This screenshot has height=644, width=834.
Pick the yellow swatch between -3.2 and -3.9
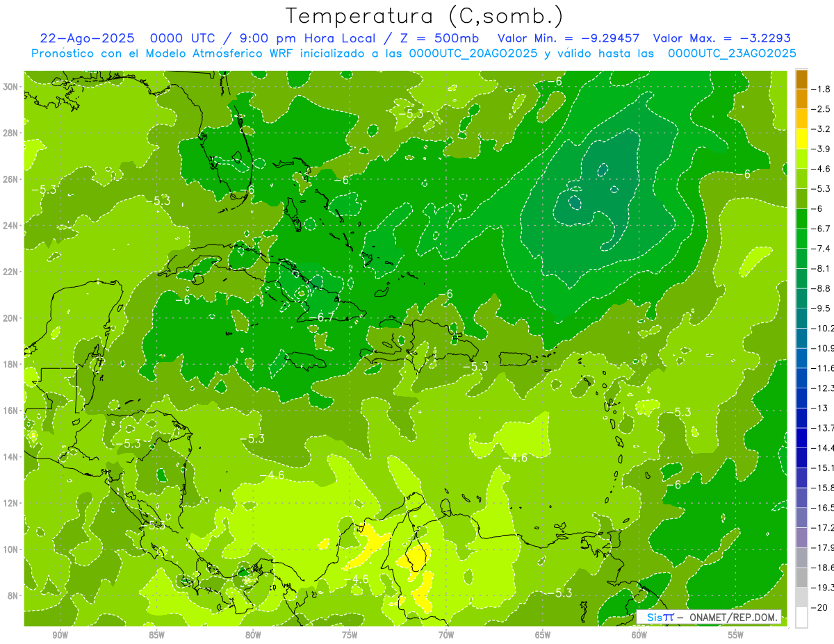pyautogui.click(x=801, y=139)
